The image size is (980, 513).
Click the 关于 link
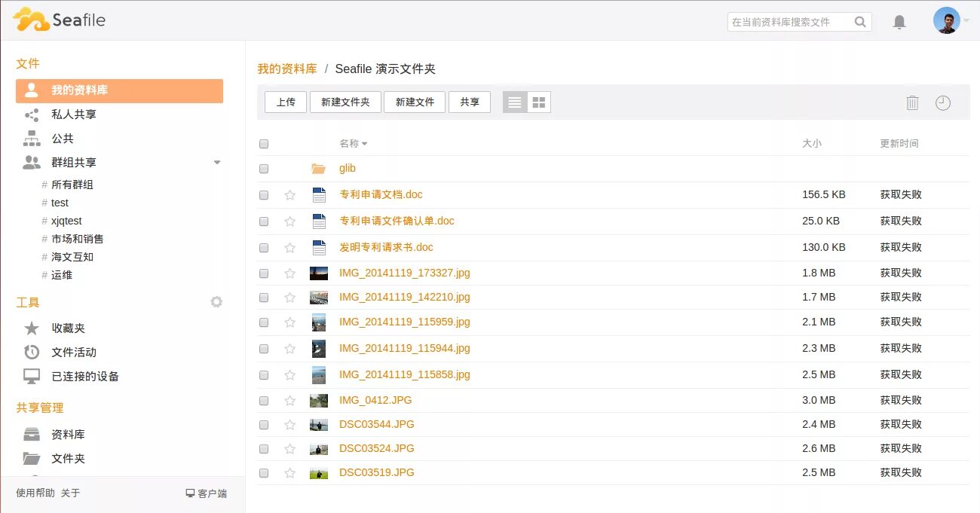coord(70,493)
